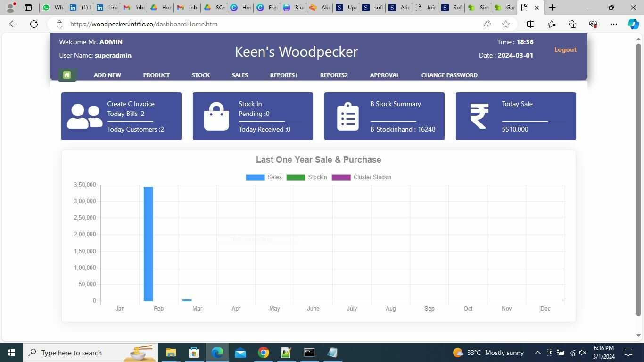
Task: Refresh the page using browser reload icon
Action: pos(34,24)
